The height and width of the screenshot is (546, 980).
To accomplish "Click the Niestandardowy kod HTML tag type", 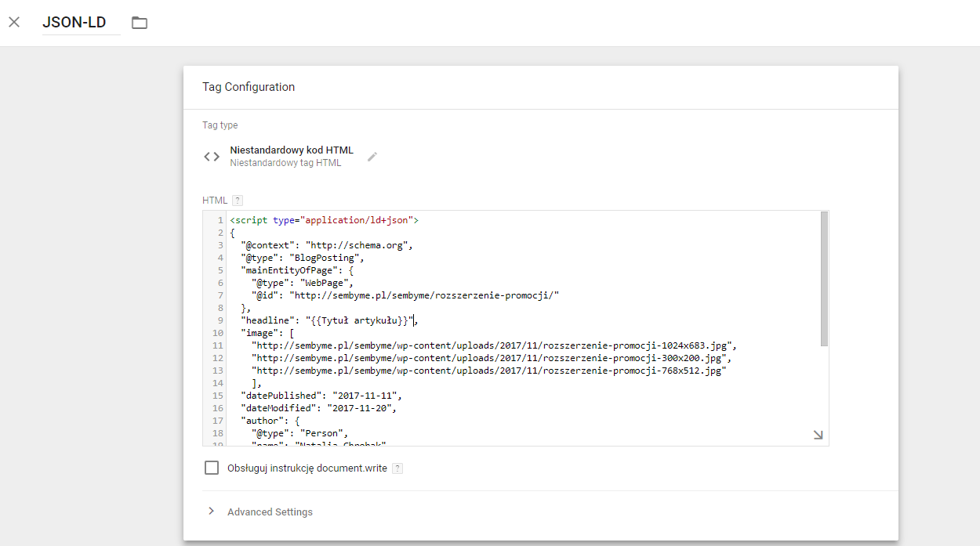I will pos(292,150).
